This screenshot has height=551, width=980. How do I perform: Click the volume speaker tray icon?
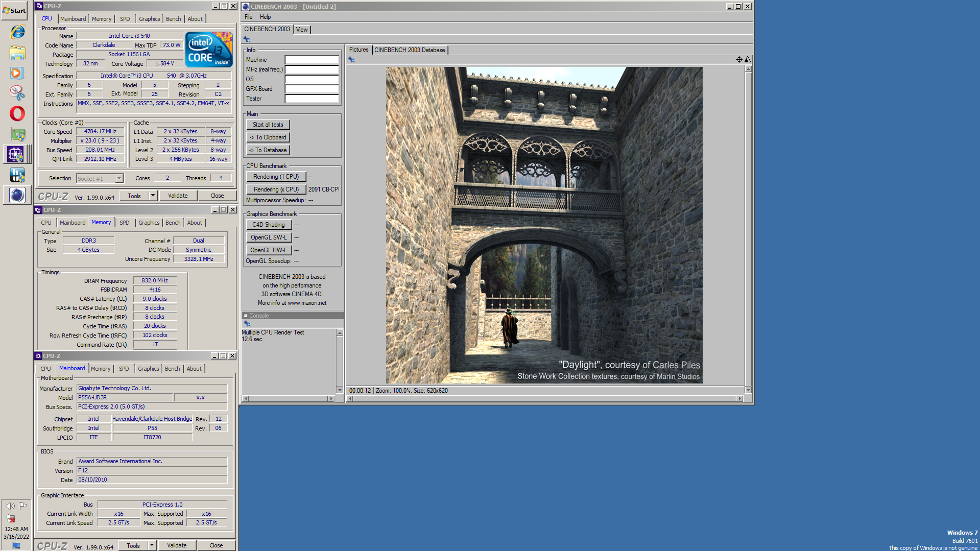(x=10, y=506)
